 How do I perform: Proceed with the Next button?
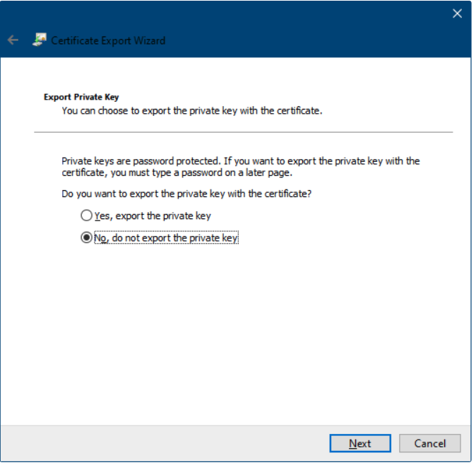point(359,443)
